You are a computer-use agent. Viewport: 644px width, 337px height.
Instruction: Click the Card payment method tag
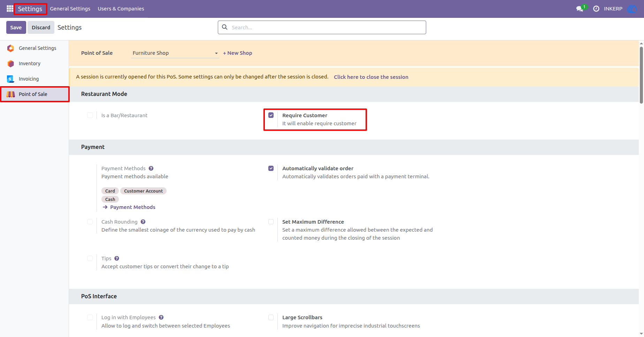tap(110, 191)
